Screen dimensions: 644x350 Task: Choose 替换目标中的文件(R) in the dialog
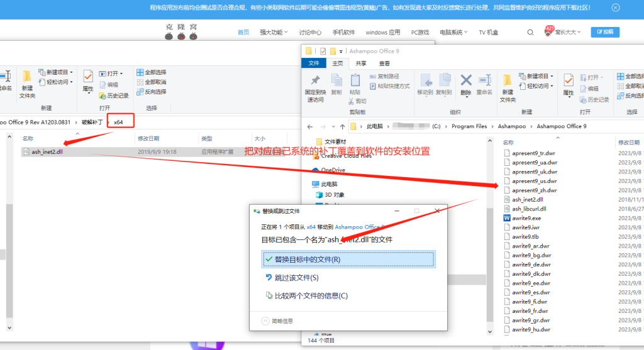[348, 260]
